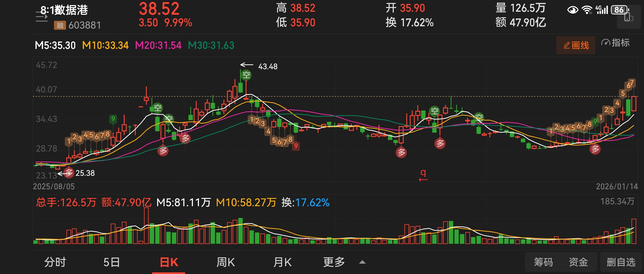Open the 画线 drawing tool
The height and width of the screenshot is (274, 644).
coord(575,45)
